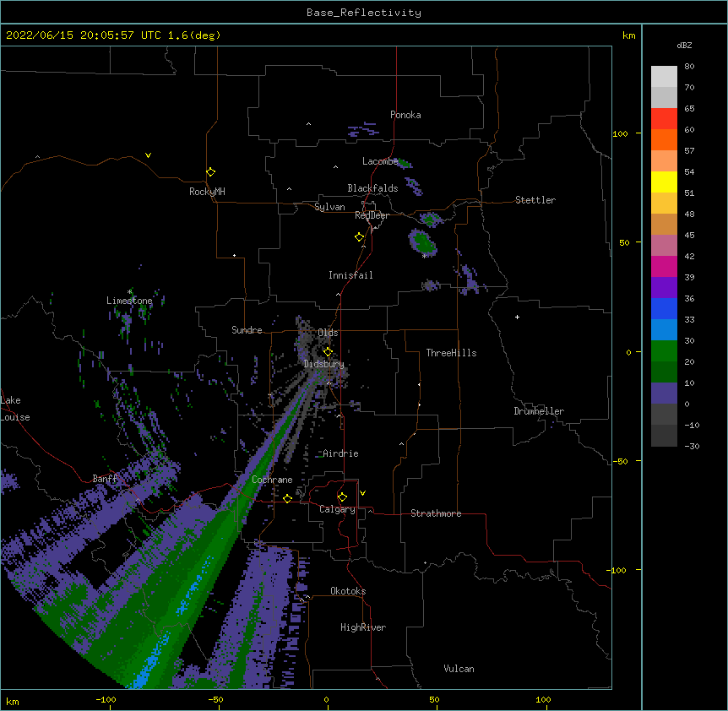
Task: Select the Didsbury label
Action: click(x=324, y=364)
